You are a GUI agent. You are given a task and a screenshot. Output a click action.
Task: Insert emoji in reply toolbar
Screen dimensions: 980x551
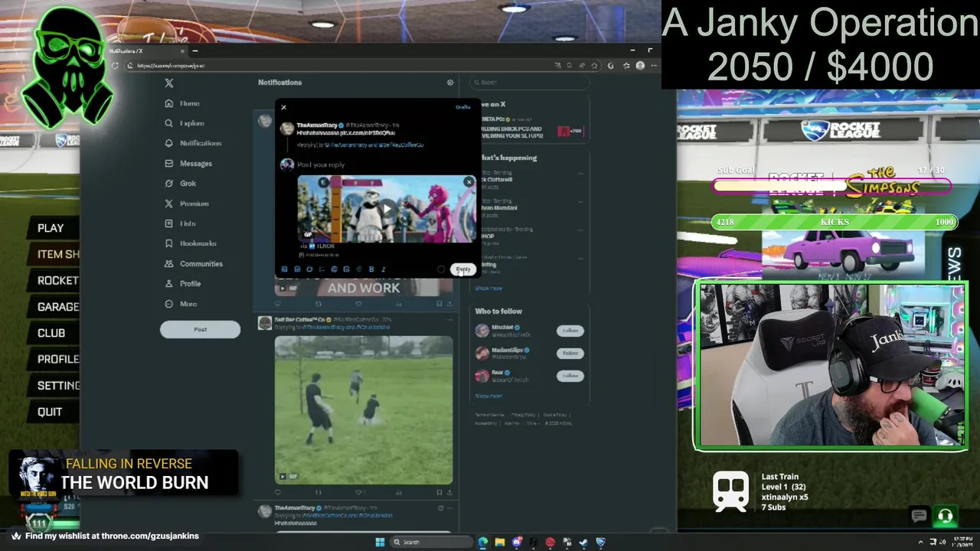coord(334,269)
